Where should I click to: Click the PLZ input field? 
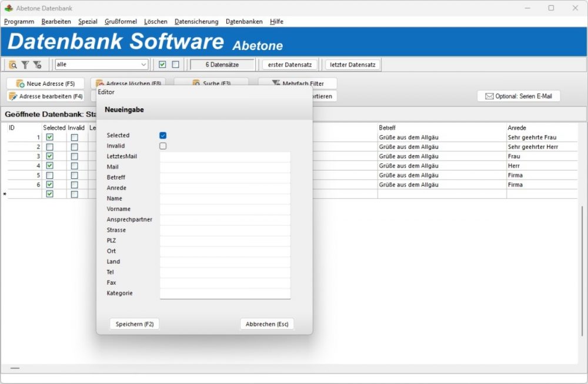[225, 241]
